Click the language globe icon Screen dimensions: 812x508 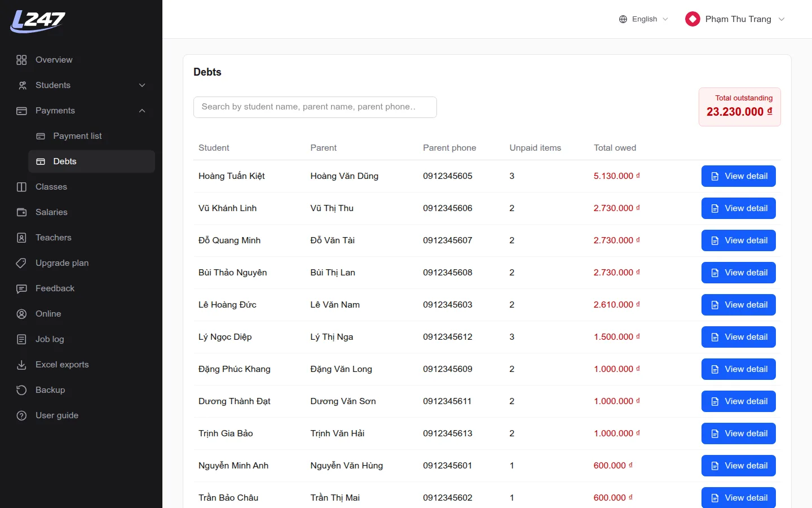[x=623, y=19]
